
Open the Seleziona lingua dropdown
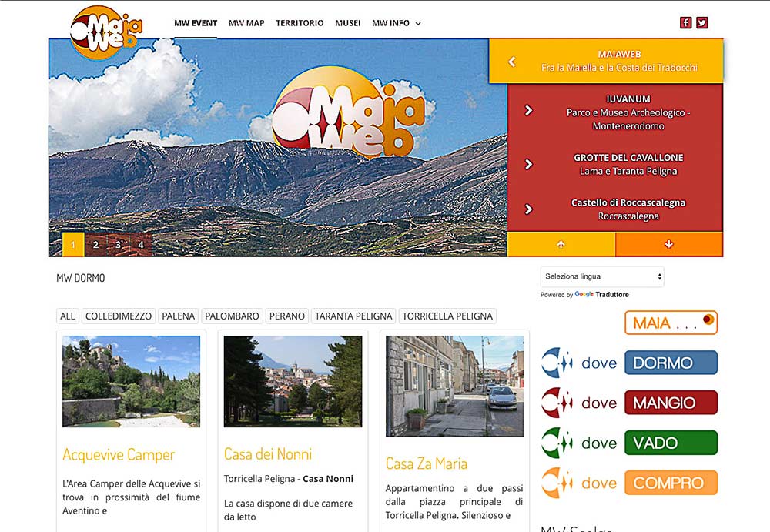[602, 276]
